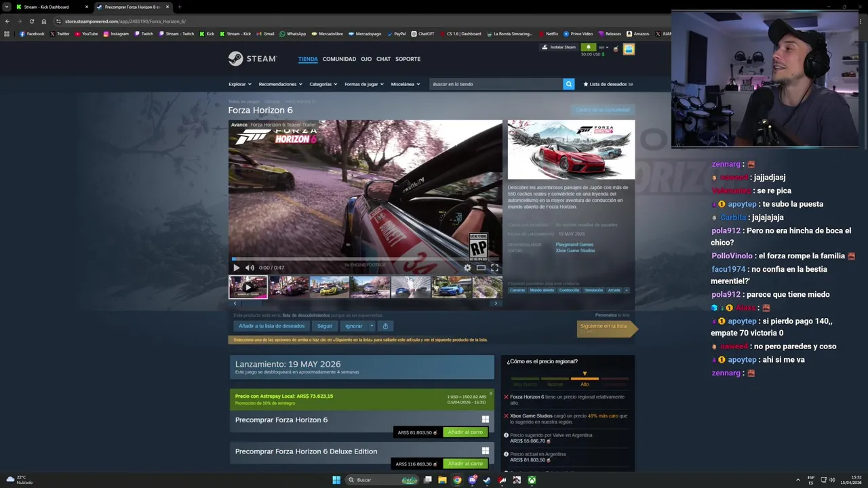Open the COMUNIDAD menu

coord(339,59)
